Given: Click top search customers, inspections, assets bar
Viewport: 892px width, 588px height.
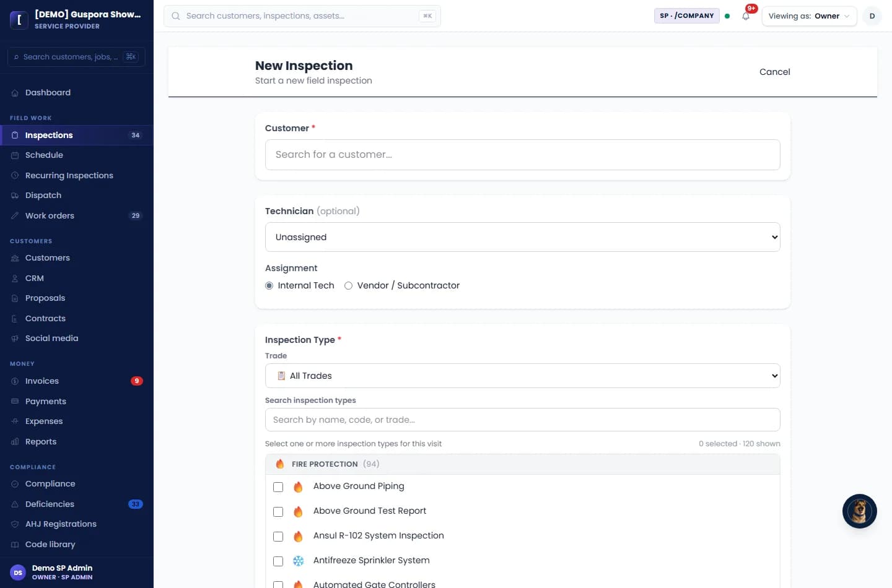Looking at the screenshot, I should [x=302, y=16].
